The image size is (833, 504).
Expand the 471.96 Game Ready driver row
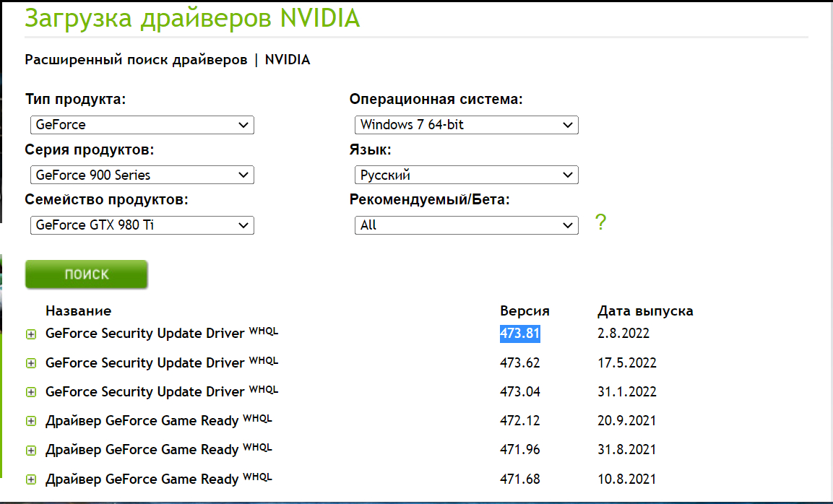(x=31, y=450)
